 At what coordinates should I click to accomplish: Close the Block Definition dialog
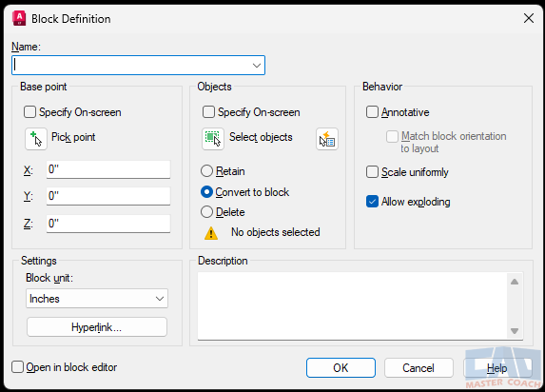529,18
